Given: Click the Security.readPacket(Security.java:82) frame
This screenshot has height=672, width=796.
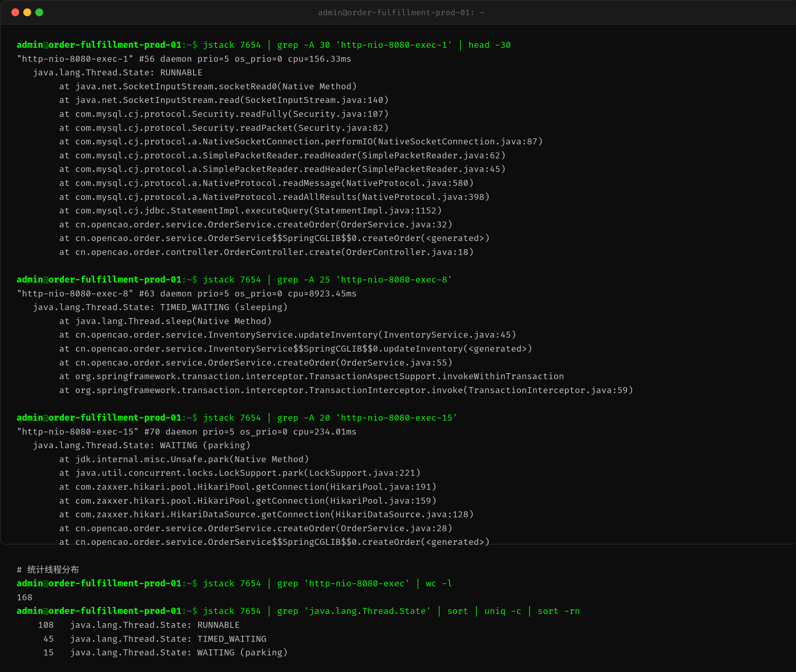Looking at the screenshot, I should (224, 128).
